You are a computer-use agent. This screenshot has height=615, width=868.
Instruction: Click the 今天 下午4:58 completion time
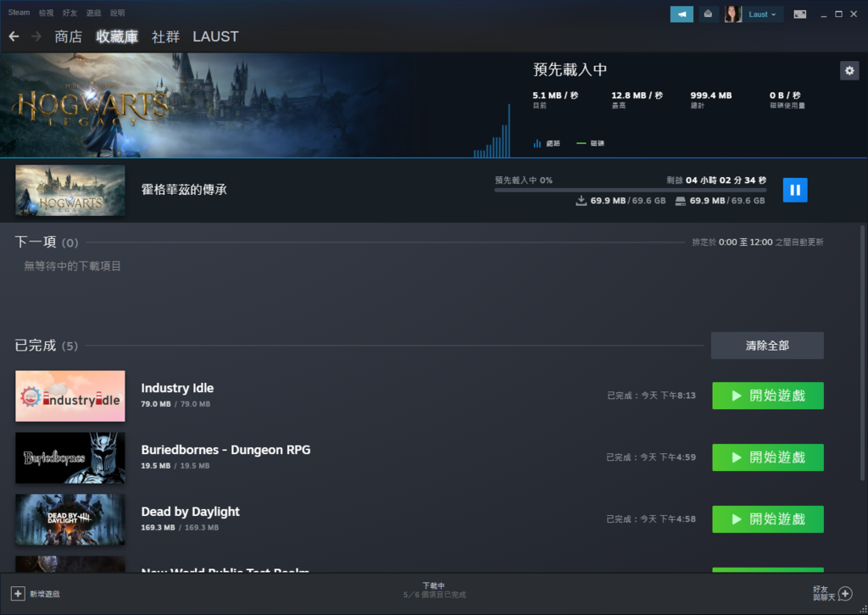[668, 518]
